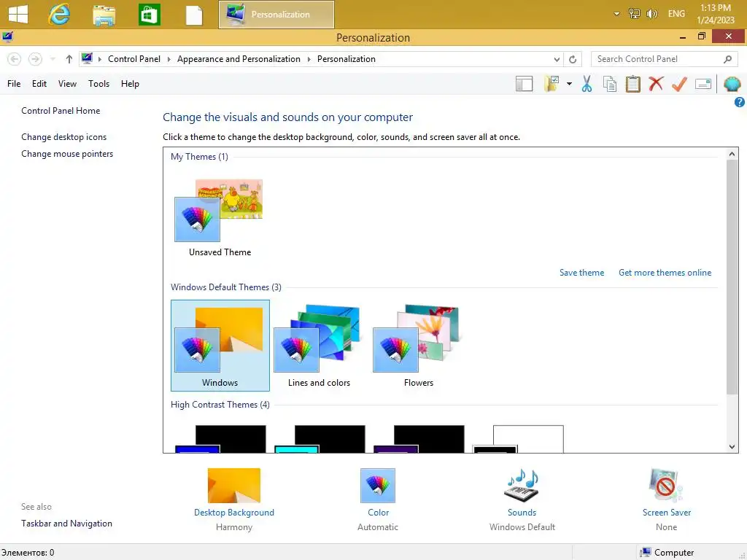Screen dimensions: 747x560
Task: Open the Windows Start button
Action: click(x=18, y=14)
